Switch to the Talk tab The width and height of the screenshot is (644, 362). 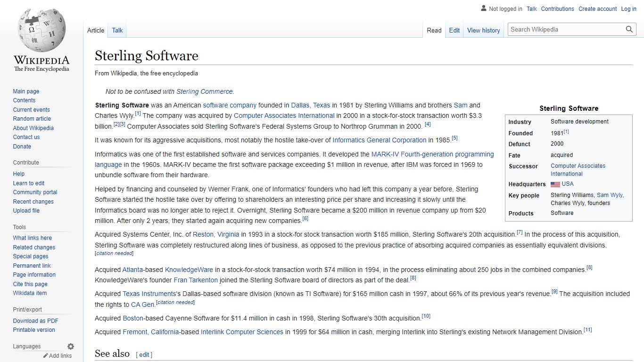(x=117, y=30)
